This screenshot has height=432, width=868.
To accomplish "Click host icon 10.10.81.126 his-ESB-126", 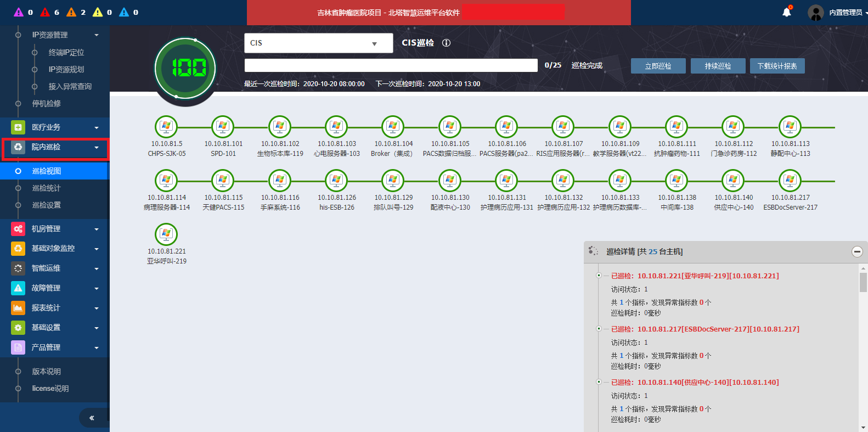I will click(x=336, y=181).
